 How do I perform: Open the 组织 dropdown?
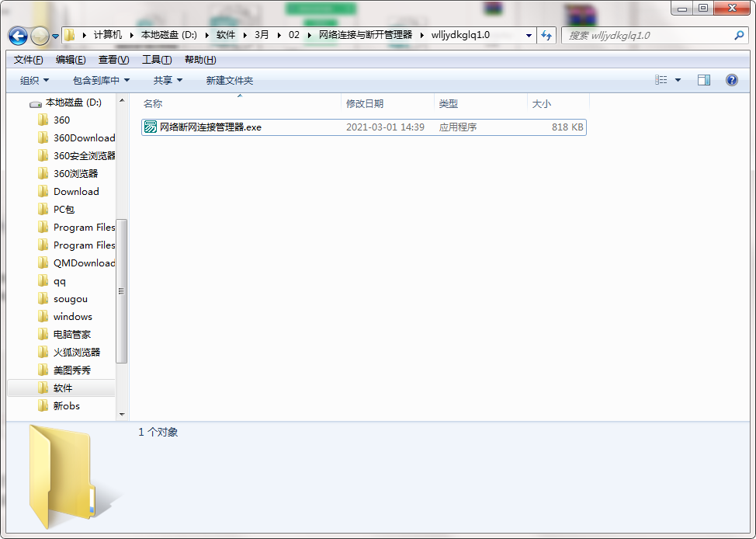[34, 80]
